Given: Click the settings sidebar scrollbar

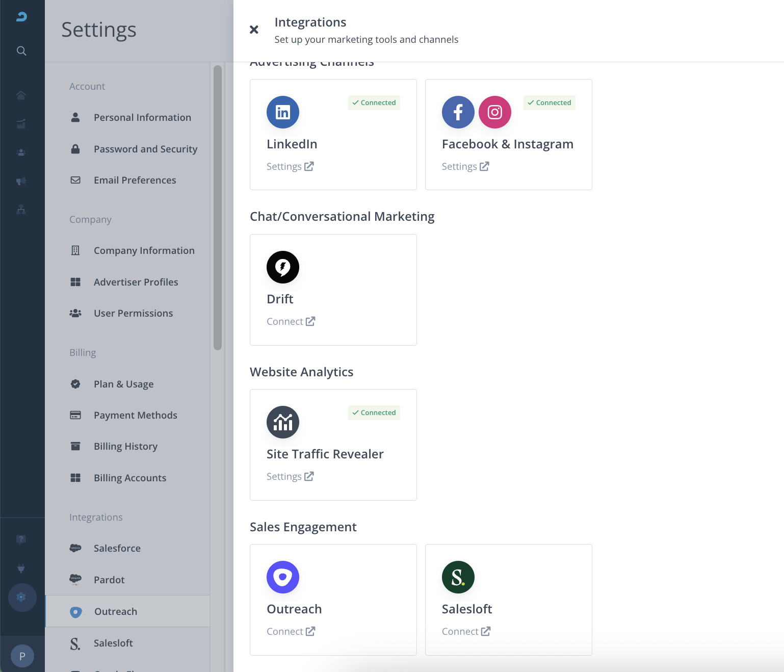Looking at the screenshot, I should pos(218,208).
